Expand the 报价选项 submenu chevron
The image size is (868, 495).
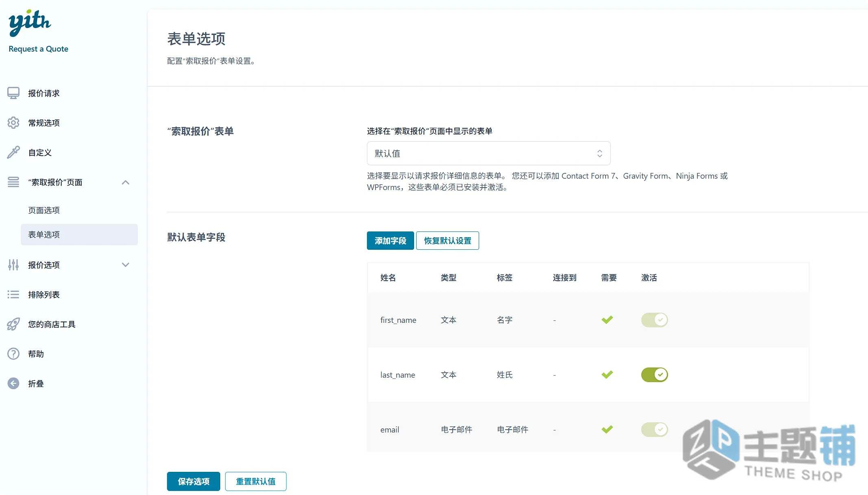[126, 265]
